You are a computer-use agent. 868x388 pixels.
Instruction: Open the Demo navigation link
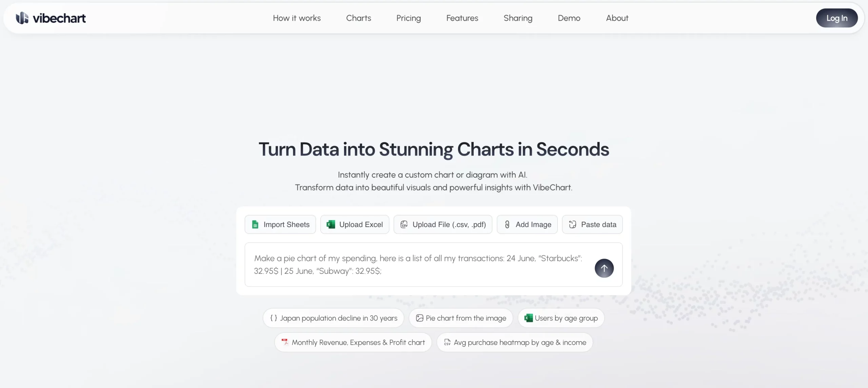(x=569, y=18)
